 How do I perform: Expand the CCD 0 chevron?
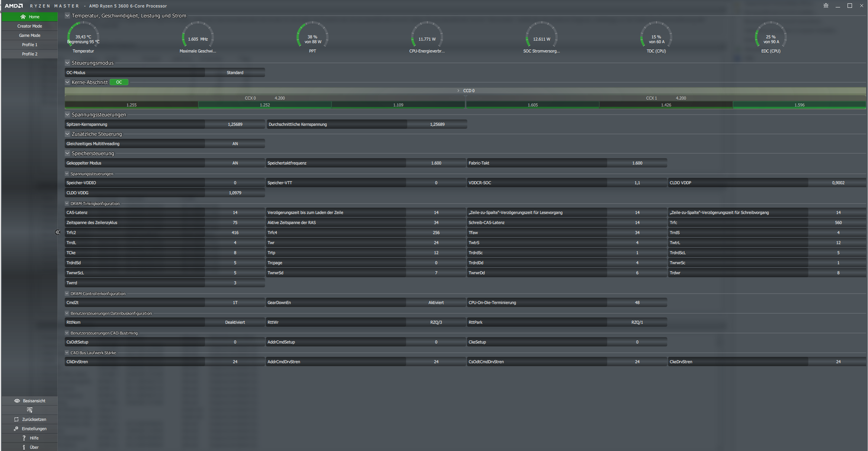click(x=458, y=90)
